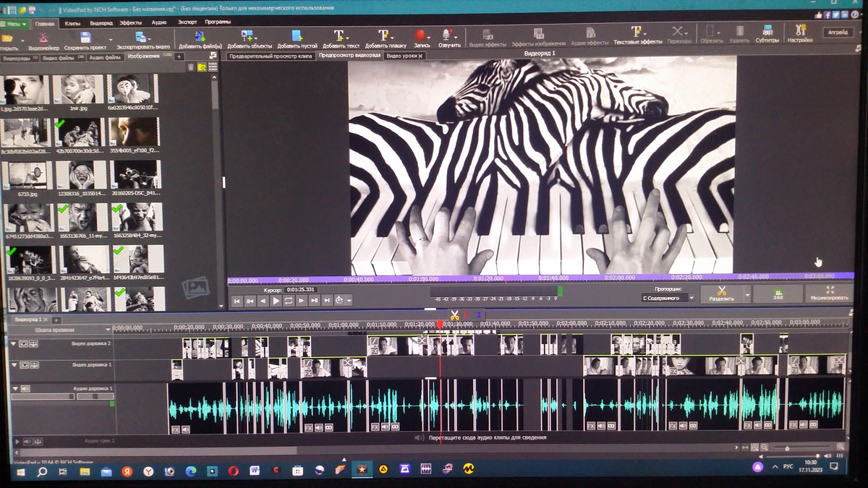
Task: Open Audio Effects (Аудио эффекты) tool
Action: (x=590, y=33)
